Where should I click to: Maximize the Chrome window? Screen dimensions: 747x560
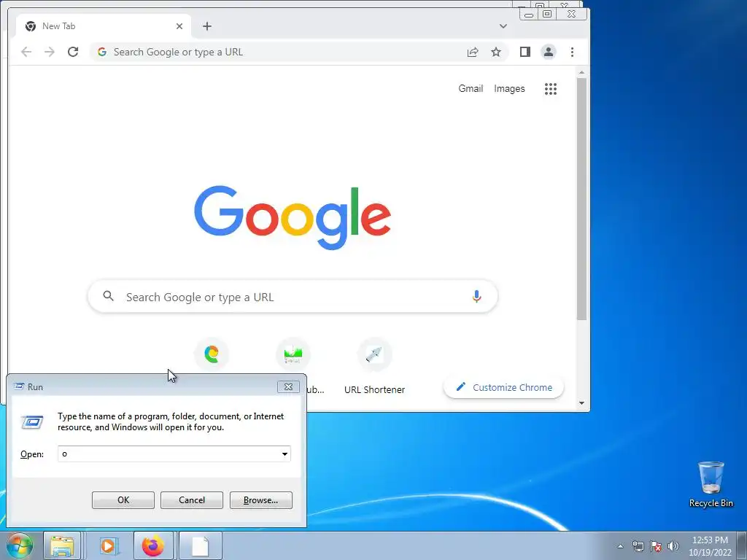pos(547,15)
